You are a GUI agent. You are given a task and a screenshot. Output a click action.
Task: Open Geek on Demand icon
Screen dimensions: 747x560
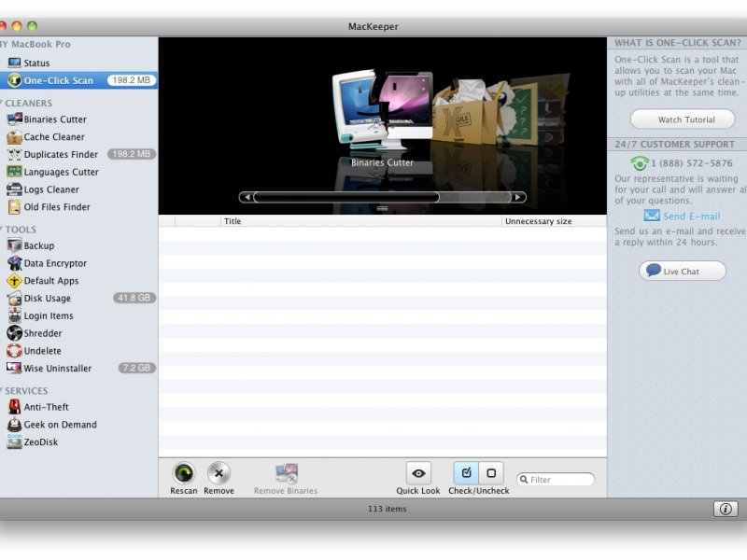click(x=14, y=425)
